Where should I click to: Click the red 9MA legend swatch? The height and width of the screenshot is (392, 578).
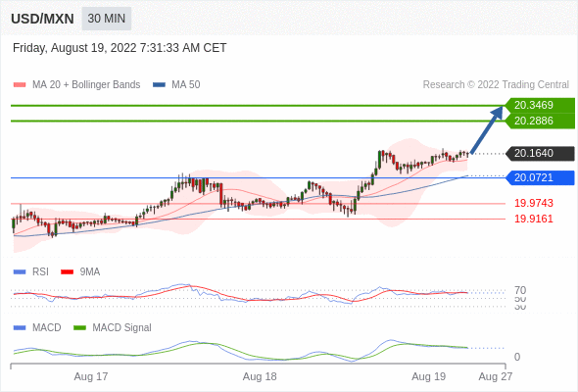click(x=67, y=272)
